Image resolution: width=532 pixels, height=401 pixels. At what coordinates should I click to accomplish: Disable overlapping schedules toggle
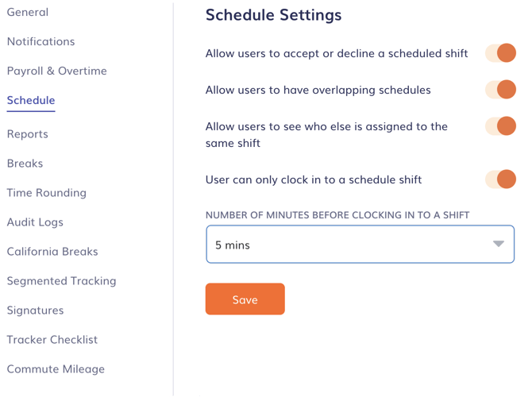pos(501,90)
